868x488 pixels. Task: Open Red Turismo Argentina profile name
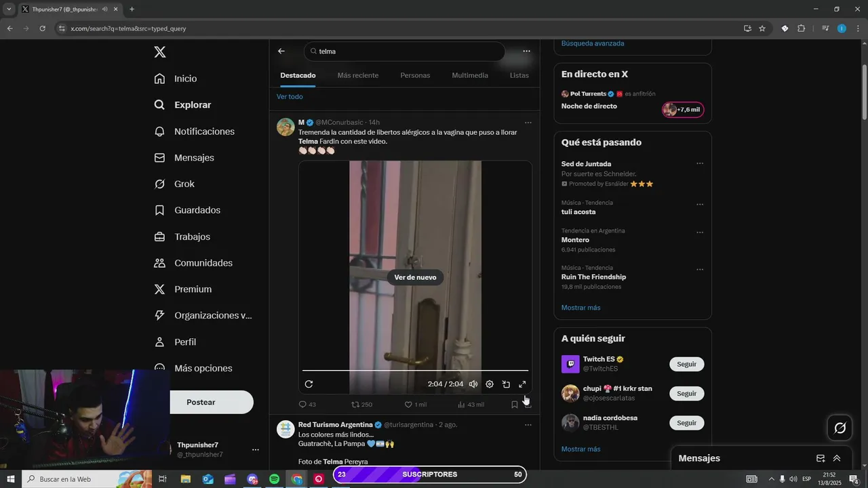point(336,425)
